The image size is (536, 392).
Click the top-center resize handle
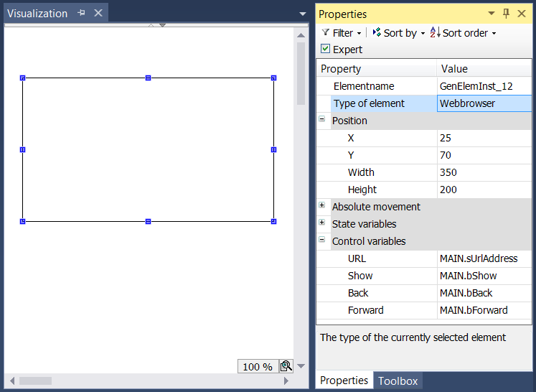tap(148, 78)
